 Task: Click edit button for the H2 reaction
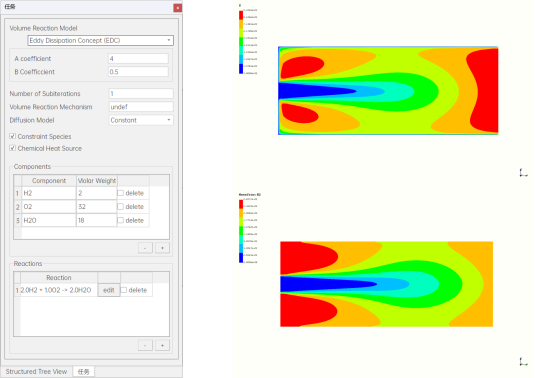tap(109, 290)
